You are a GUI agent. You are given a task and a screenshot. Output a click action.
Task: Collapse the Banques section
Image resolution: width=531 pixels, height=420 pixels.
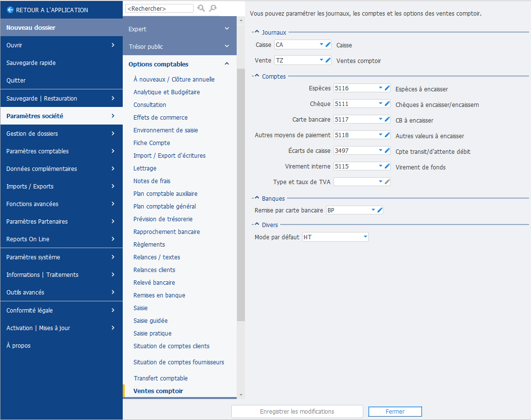point(256,198)
